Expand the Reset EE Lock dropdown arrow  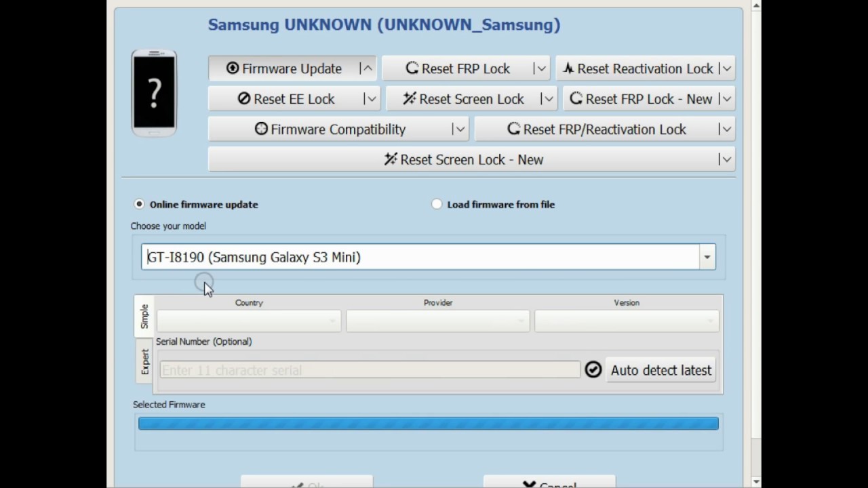(371, 99)
